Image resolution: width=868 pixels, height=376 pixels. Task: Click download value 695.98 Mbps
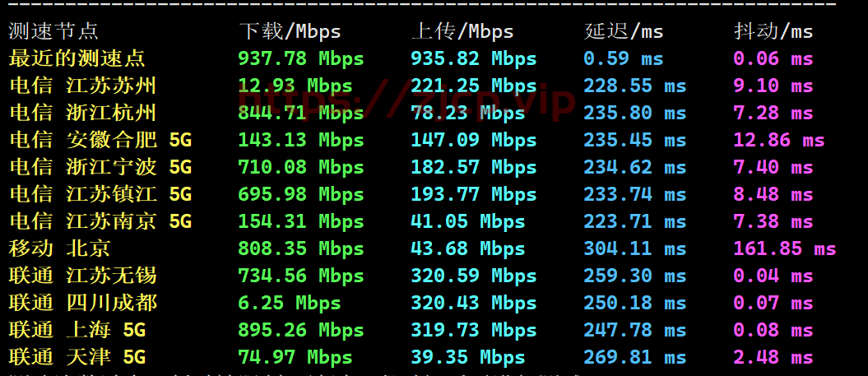(x=301, y=194)
